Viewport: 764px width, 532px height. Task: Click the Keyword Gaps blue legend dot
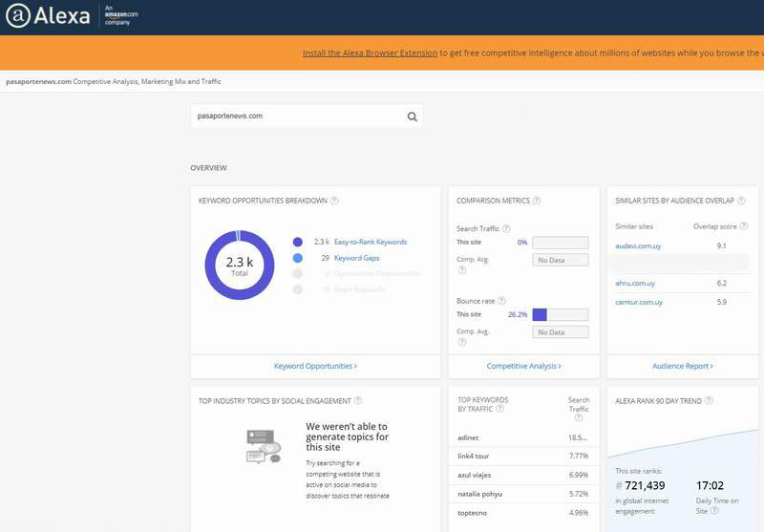[x=298, y=258]
